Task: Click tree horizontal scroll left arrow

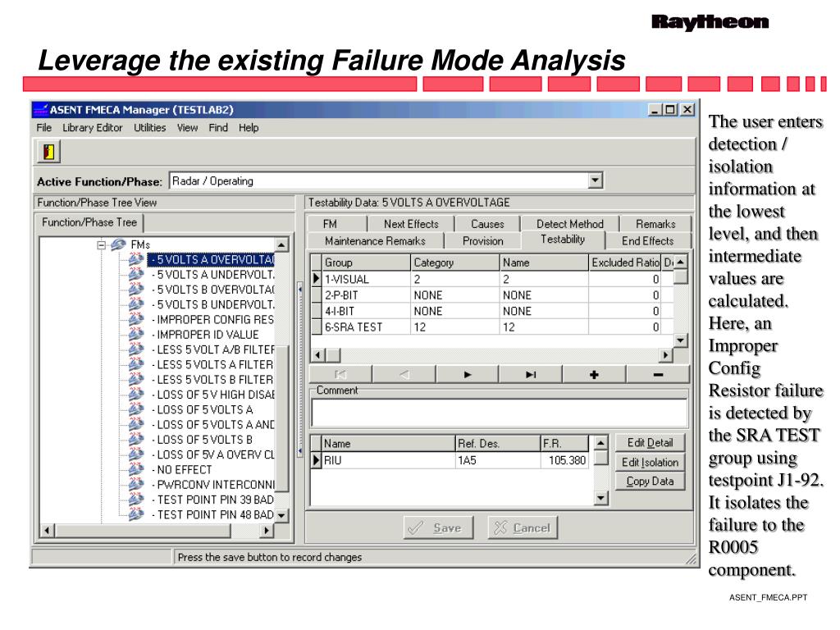Action: pyautogui.click(x=47, y=531)
